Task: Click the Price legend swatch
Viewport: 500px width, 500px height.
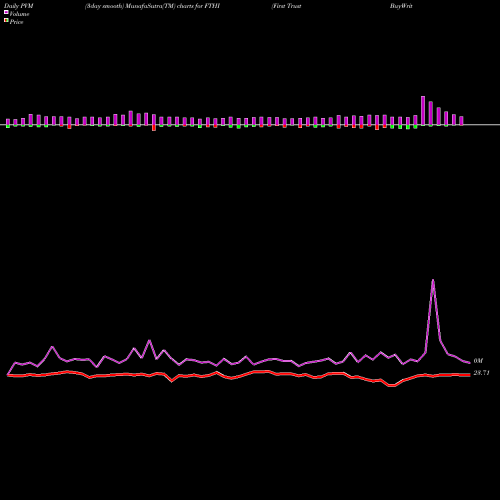Action: [x=6, y=21]
